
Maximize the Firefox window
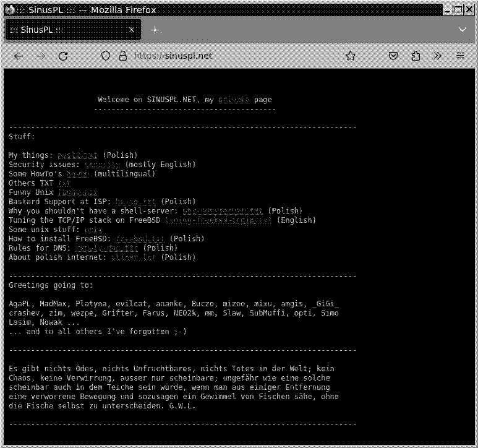[458, 10]
